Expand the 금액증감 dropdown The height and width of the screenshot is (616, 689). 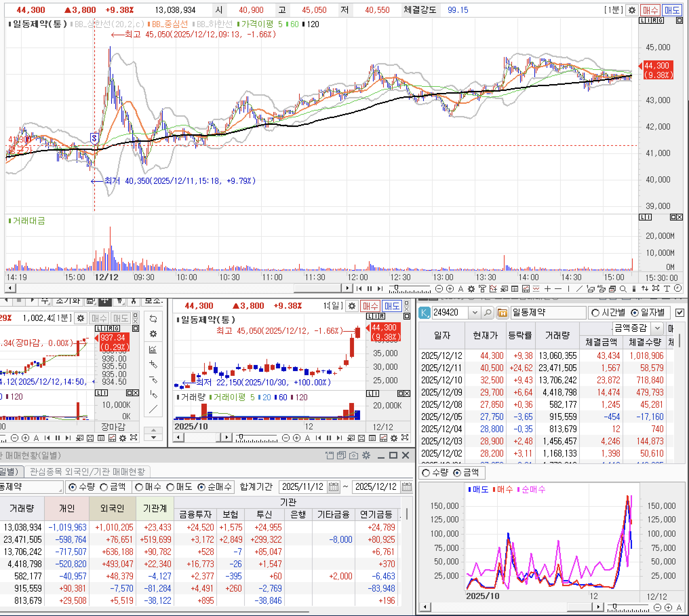657,328
